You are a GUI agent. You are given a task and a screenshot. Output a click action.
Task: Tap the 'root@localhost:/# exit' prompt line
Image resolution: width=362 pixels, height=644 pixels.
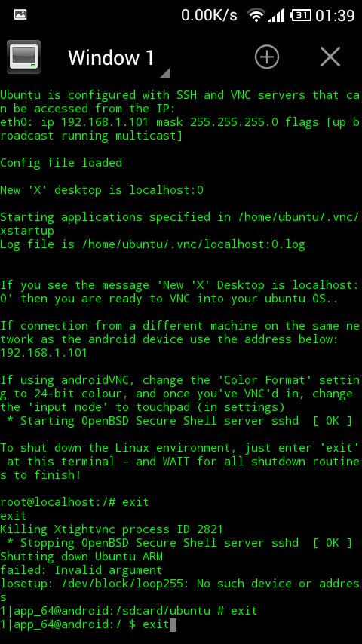[x=75, y=502]
